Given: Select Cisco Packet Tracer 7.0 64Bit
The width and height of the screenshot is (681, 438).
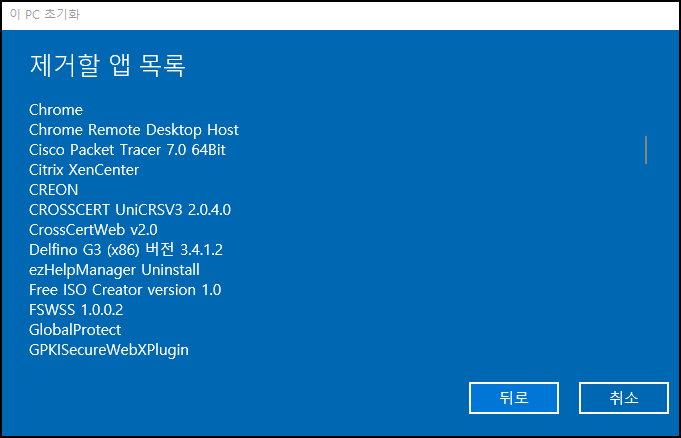Looking at the screenshot, I should pyautogui.click(x=127, y=150).
